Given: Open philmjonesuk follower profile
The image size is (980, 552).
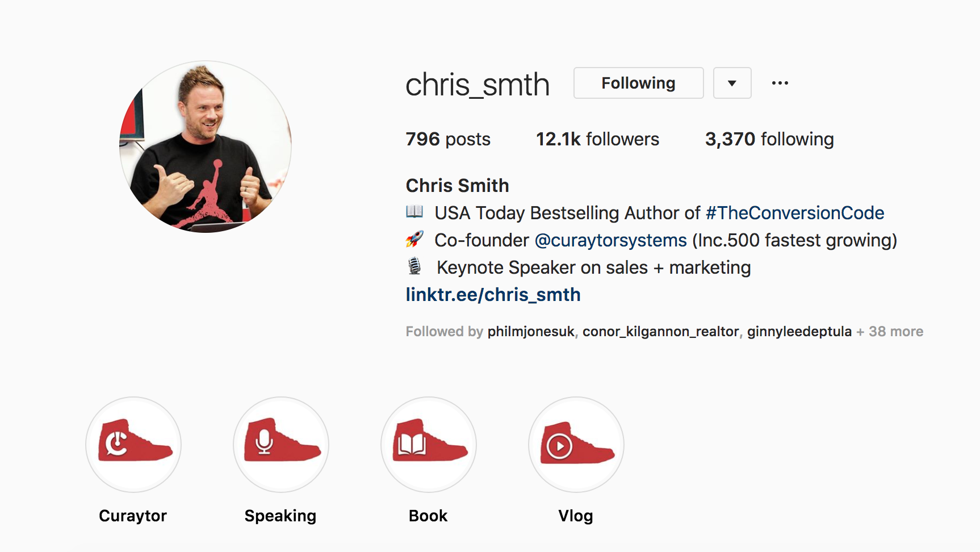Looking at the screenshot, I should click(x=531, y=332).
